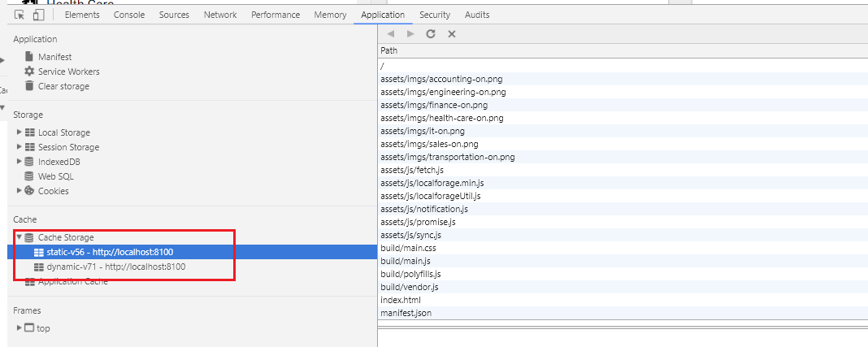Open the Security tab
This screenshot has height=347, width=868.
[435, 15]
